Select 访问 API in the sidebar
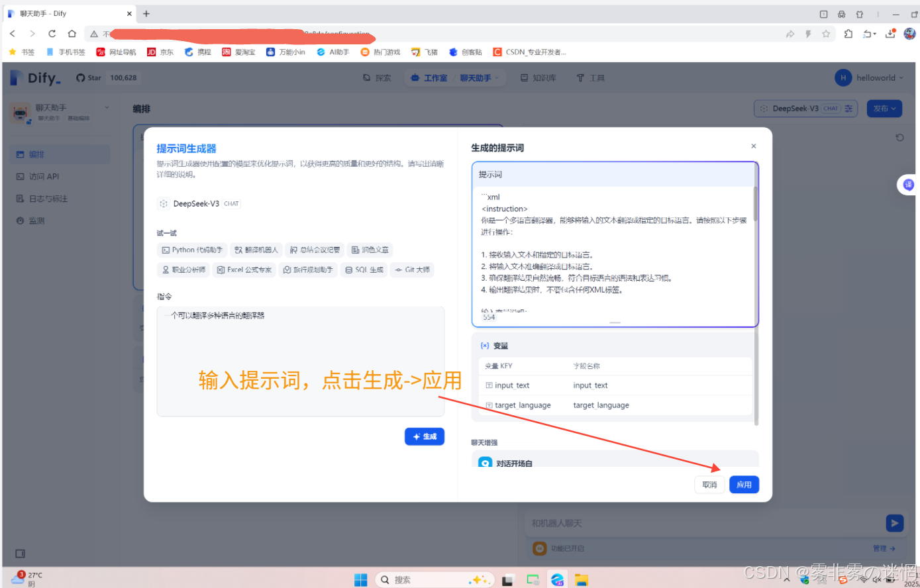Image resolution: width=920 pixels, height=588 pixels. [x=60, y=176]
